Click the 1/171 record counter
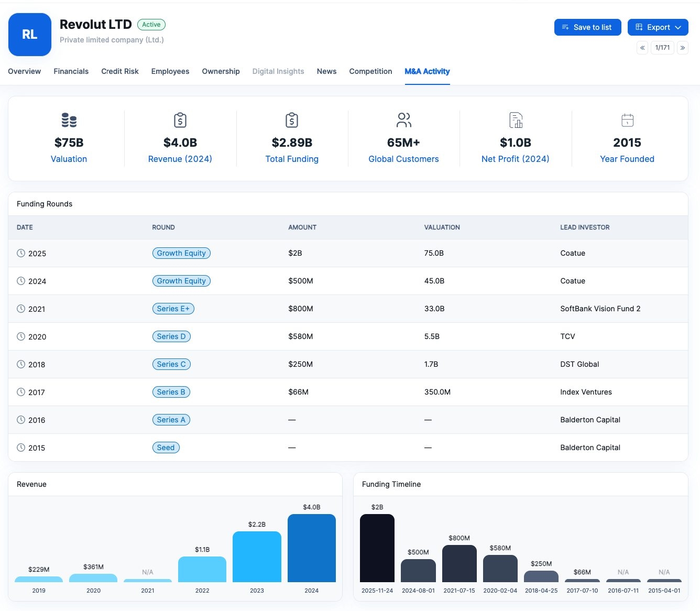The height and width of the screenshot is (611, 700). click(663, 48)
